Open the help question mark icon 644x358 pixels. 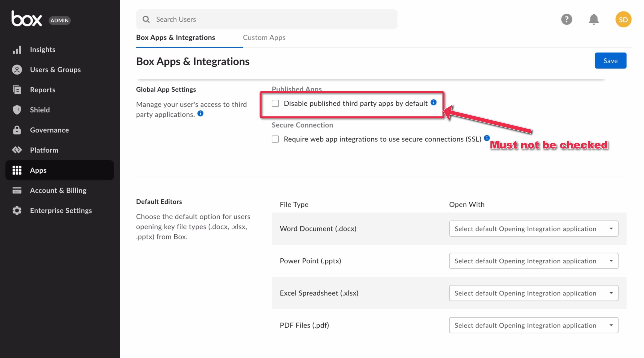coord(566,19)
